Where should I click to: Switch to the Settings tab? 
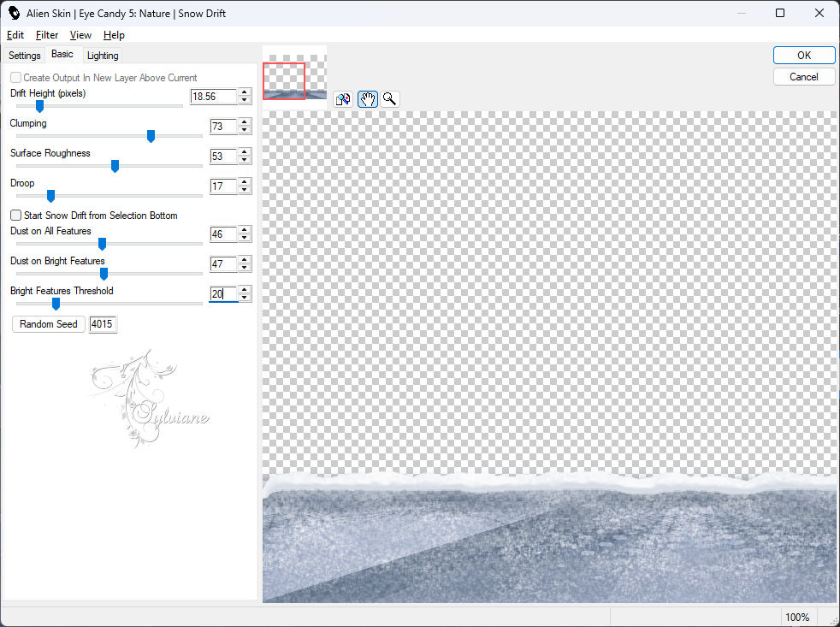coord(25,56)
